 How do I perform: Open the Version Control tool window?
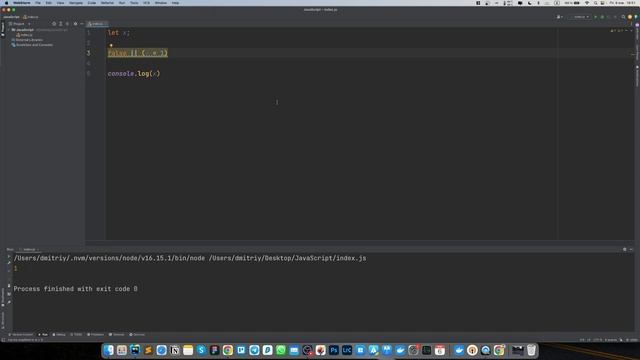[x=20, y=335]
